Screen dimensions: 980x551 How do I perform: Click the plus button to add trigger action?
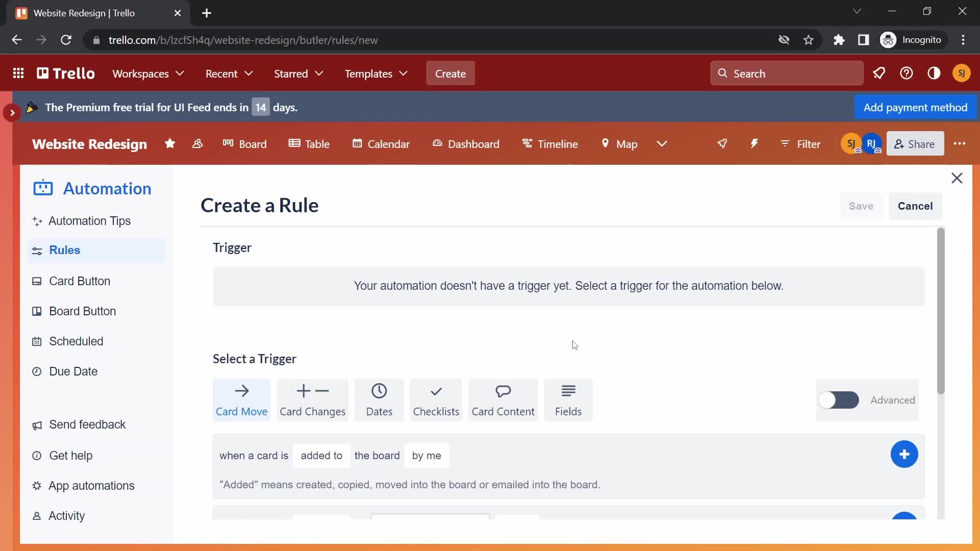pos(904,455)
